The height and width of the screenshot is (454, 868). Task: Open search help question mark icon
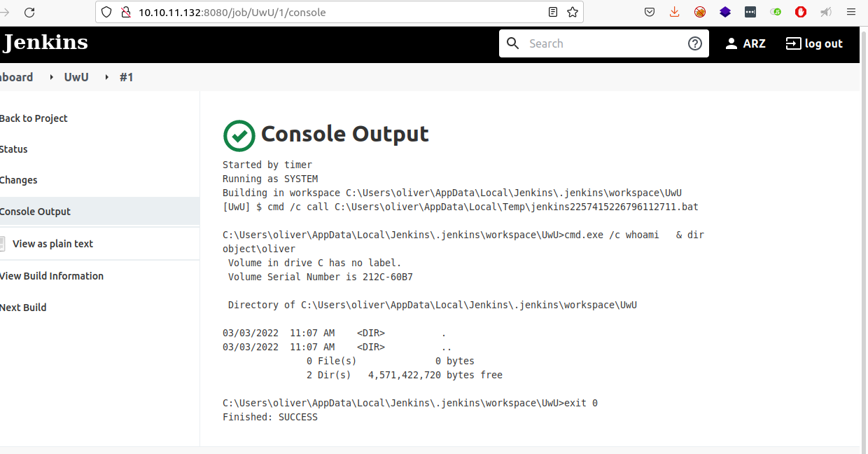[x=695, y=43]
